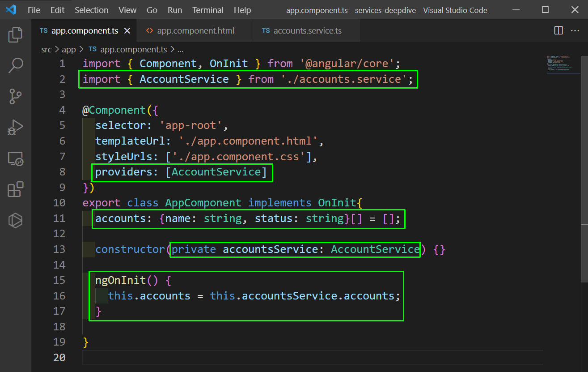Open the Search view
Screen dimensions: 588x372
click(16, 65)
